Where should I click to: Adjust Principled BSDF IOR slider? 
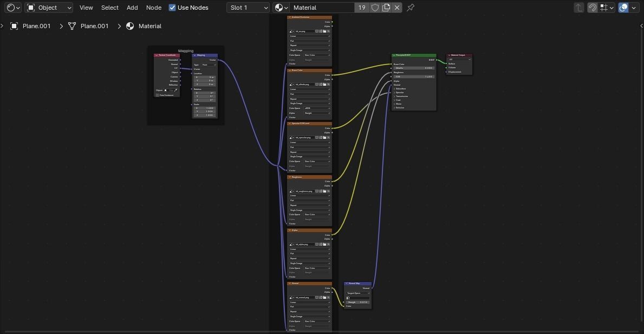(x=414, y=76)
